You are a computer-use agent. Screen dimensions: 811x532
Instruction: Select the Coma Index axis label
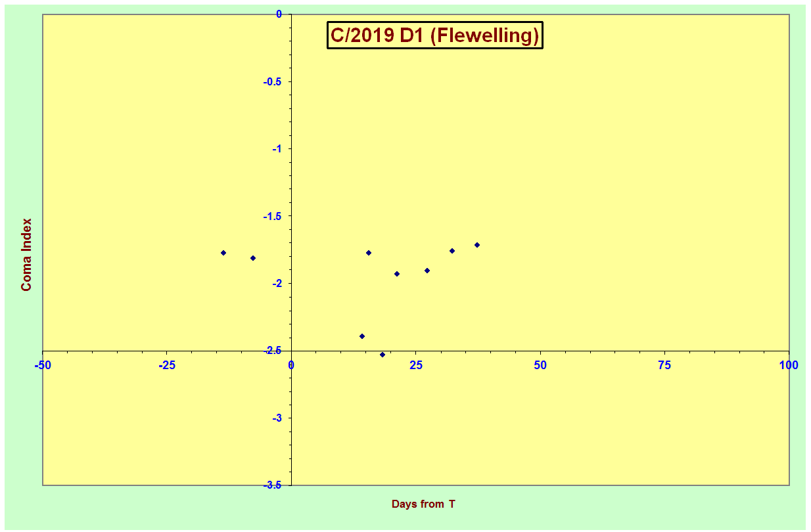point(26,255)
